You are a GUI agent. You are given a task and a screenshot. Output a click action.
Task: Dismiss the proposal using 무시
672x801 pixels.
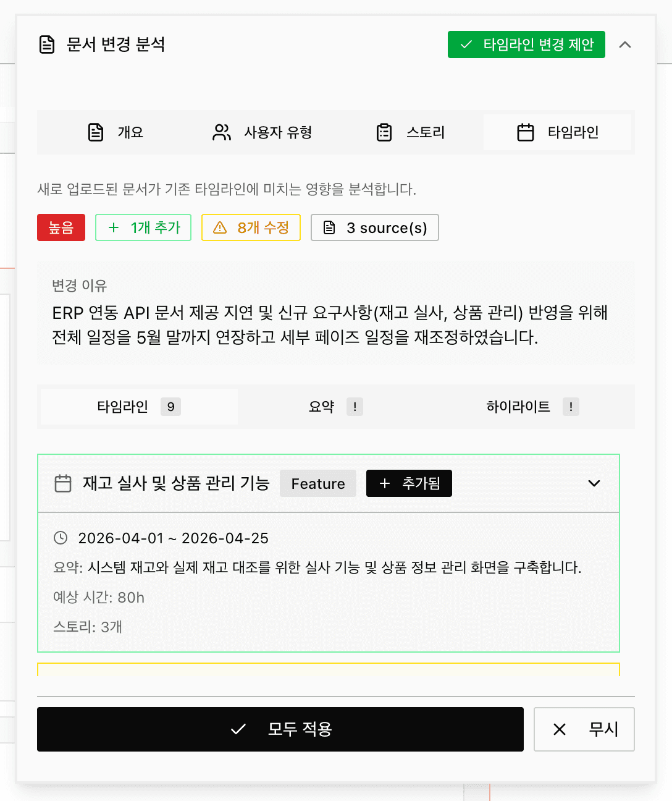(x=584, y=729)
